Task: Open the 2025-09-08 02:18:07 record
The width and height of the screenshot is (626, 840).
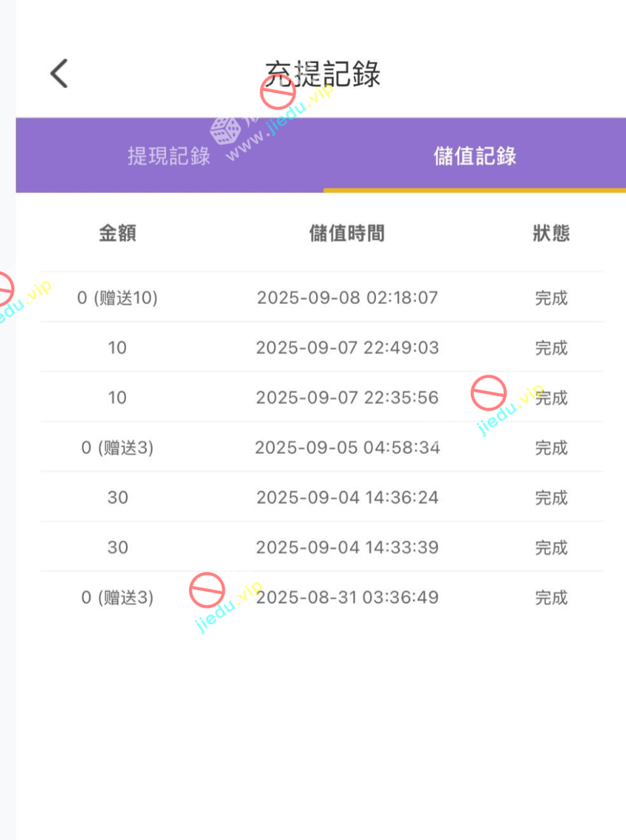Action: pos(347,297)
